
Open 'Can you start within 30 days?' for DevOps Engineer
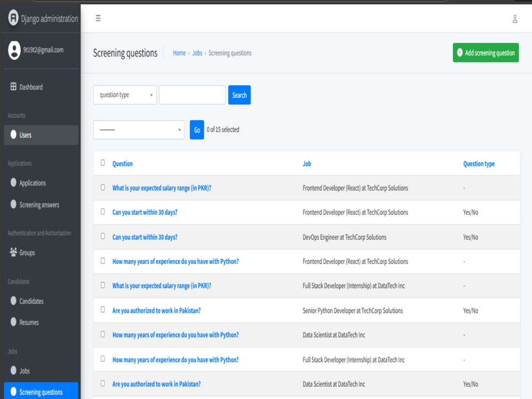[x=145, y=237]
